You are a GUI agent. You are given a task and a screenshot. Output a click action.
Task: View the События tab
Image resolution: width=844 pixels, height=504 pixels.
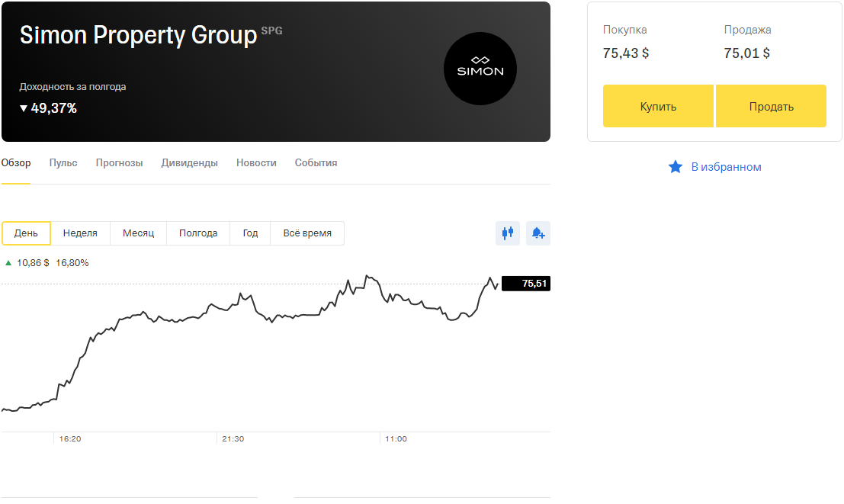316,163
